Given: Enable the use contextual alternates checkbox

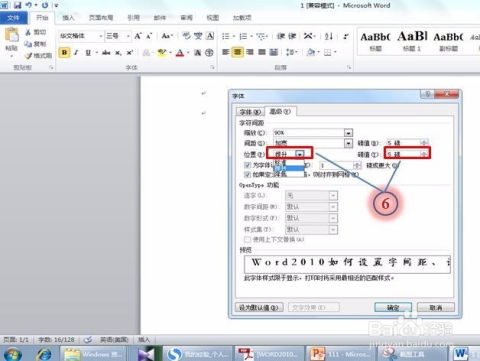Looking at the screenshot, I should click(247, 239).
